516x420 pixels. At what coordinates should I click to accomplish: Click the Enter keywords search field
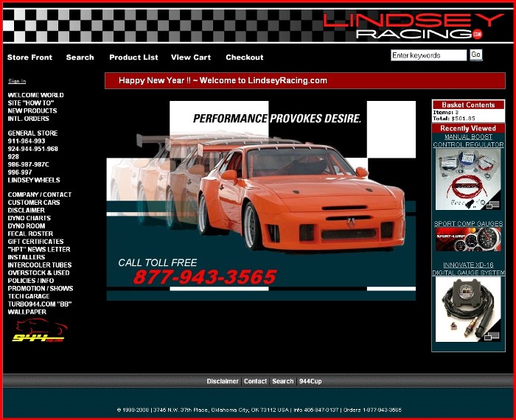click(x=428, y=55)
